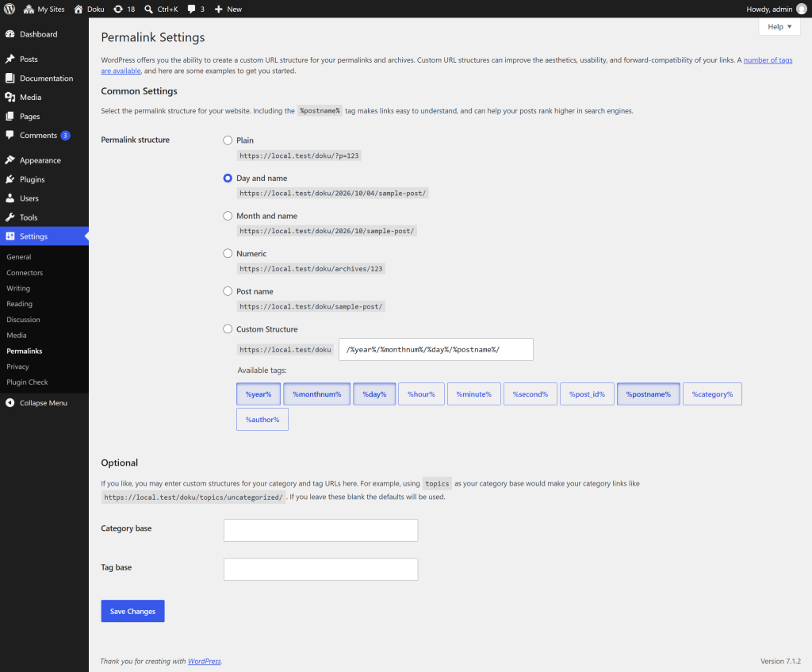This screenshot has width=812, height=672.
Task: Click the Save Changes button
Action: (x=132, y=612)
